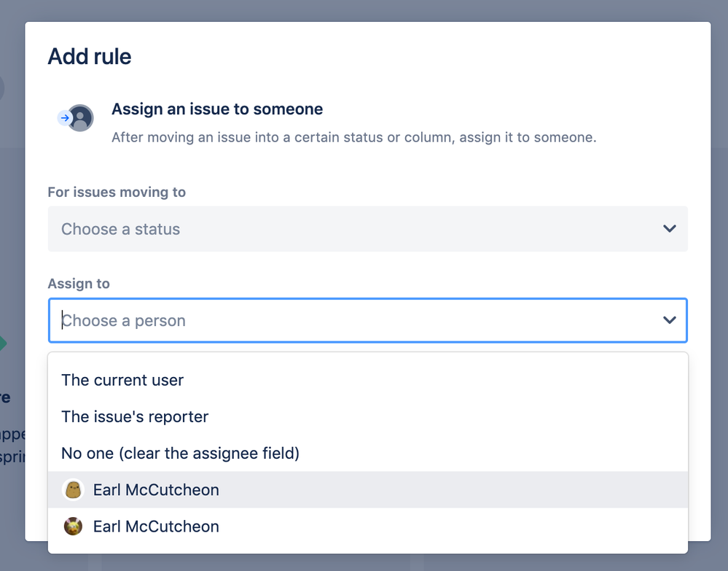Select 'The current user' option
The height and width of the screenshot is (571, 728).
pos(122,380)
